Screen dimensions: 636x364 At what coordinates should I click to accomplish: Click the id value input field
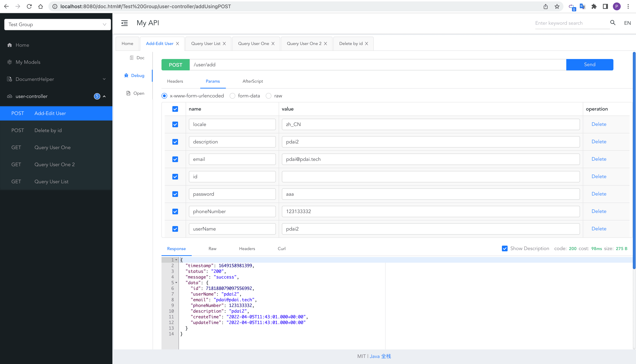430,177
